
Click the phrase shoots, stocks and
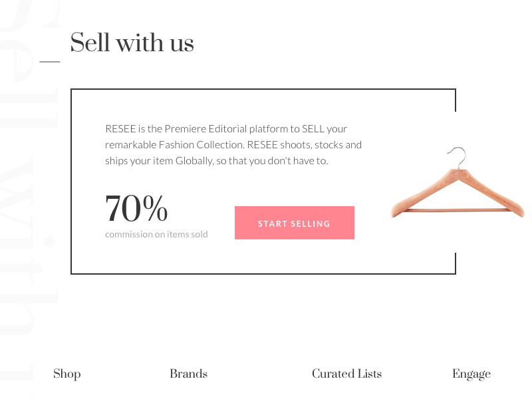321,145
